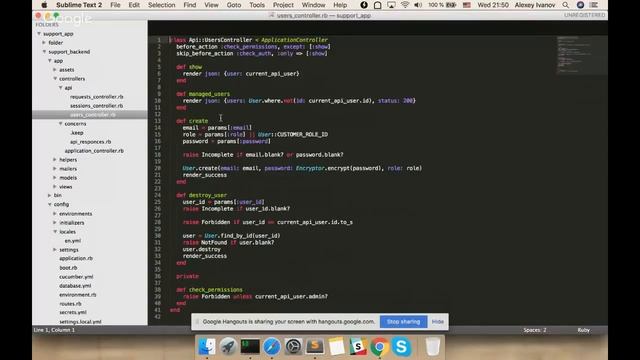
Task: Collapse the support_app root folder
Action: (x=39, y=34)
